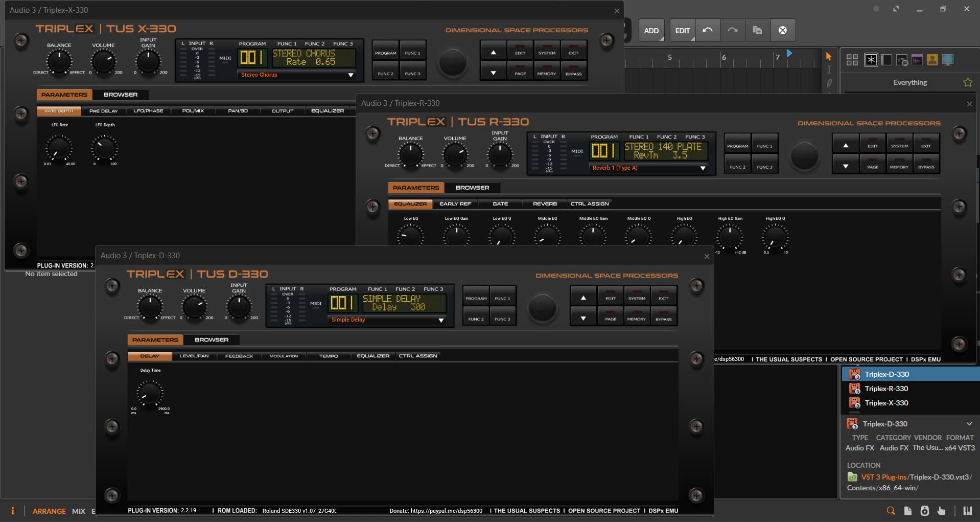The width and height of the screenshot is (980, 522).
Task: Open the files panel icon
Action: 907,511
